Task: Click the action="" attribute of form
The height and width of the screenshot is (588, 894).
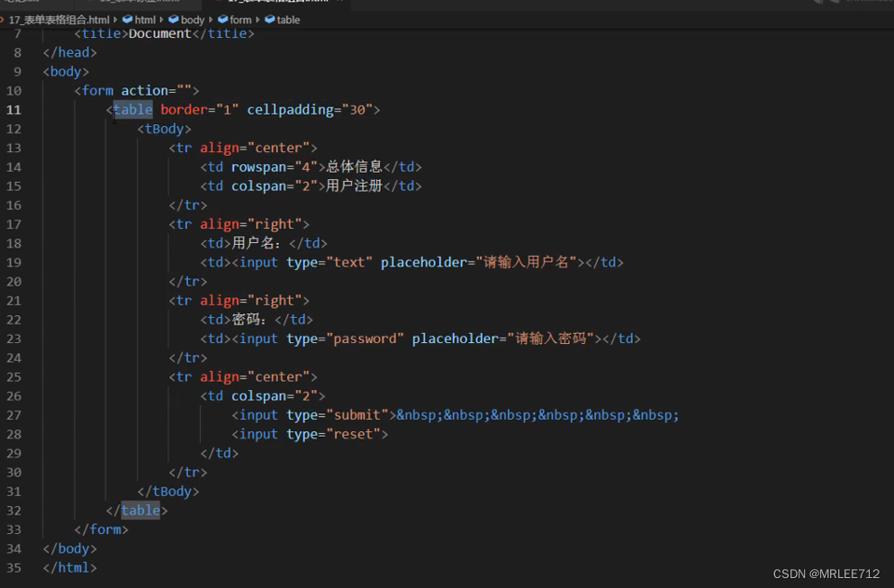Action: click(157, 91)
